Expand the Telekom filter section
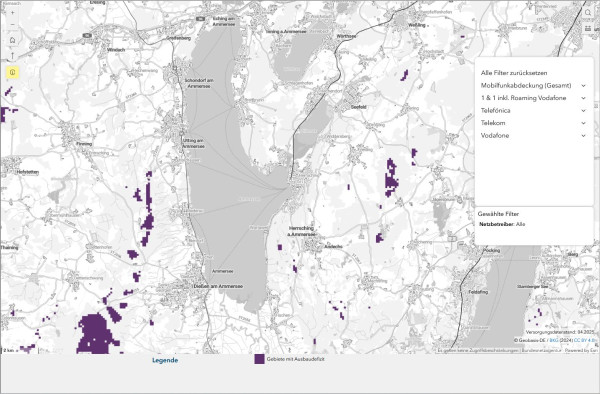Image resolution: width=600 pixels, height=394 pixels. click(533, 123)
